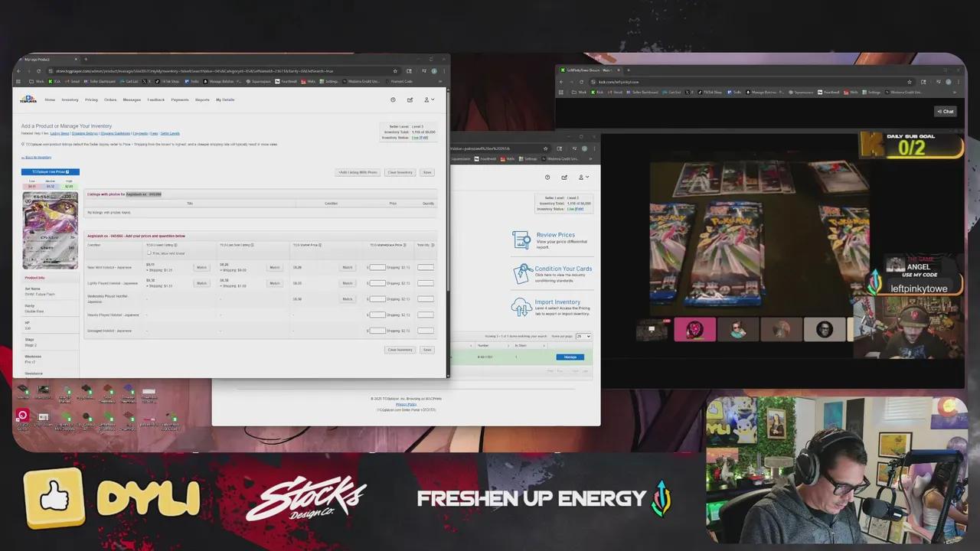980x551 pixels.
Task: Open the account profile dropdown in front window
Action: coord(429,99)
